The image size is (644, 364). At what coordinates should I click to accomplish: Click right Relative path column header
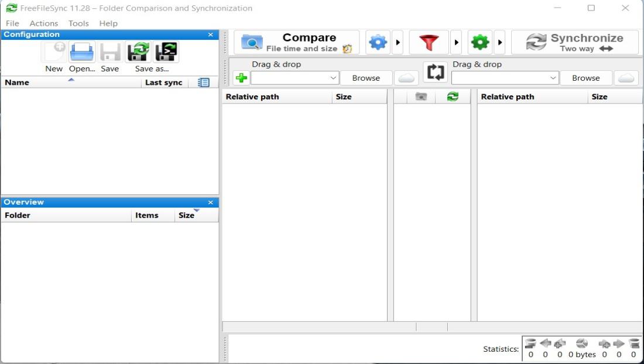[532, 97]
